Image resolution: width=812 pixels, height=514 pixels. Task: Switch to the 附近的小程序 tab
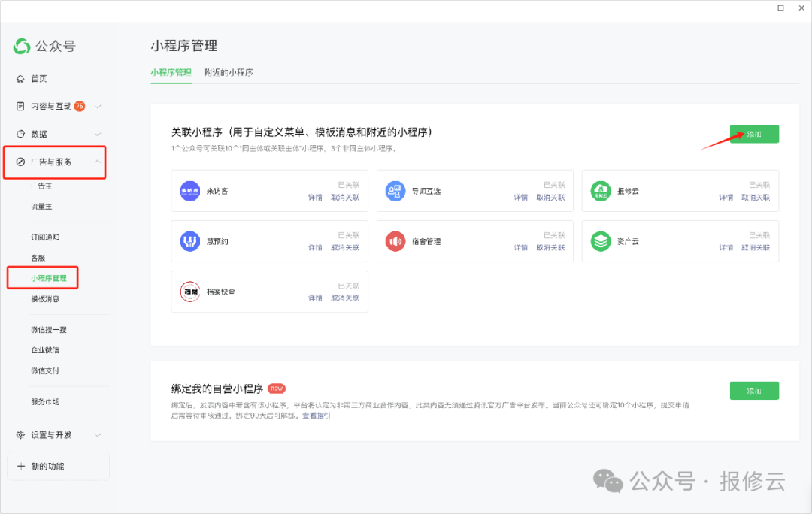[229, 72]
